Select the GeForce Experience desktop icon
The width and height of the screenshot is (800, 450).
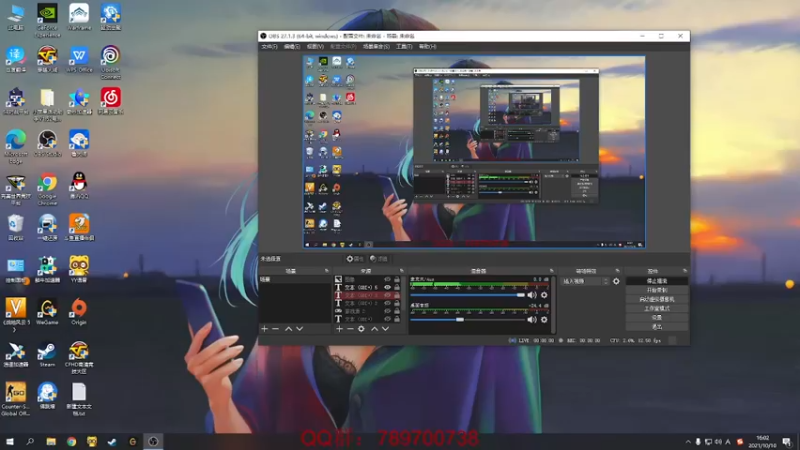pyautogui.click(x=47, y=19)
